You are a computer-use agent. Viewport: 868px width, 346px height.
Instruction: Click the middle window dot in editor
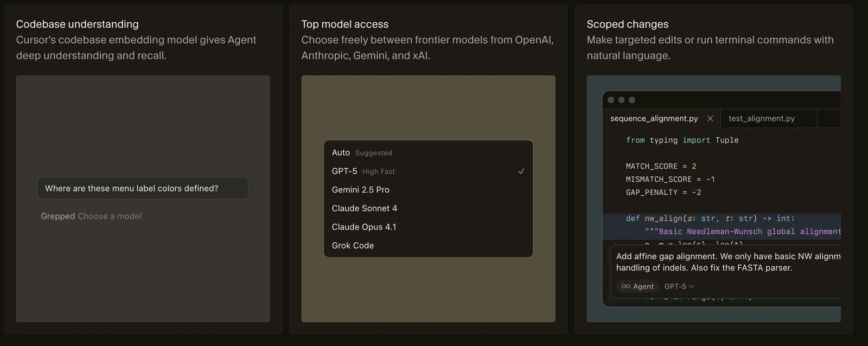[621, 100]
